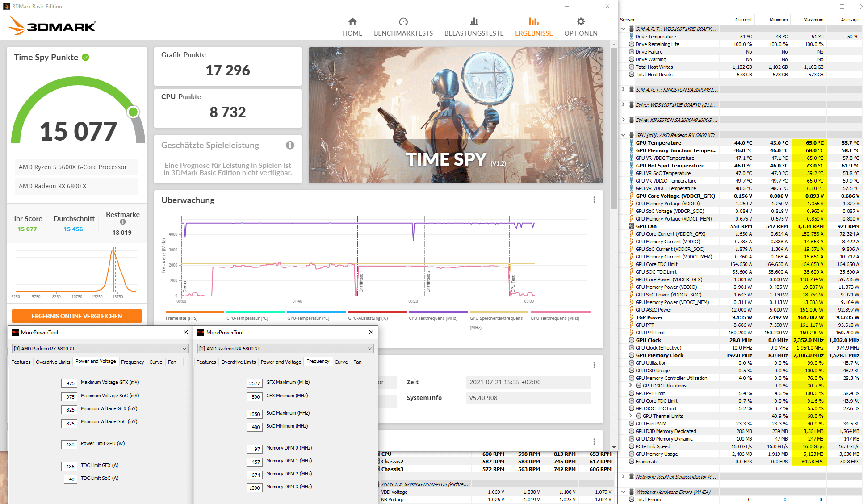This screenshot has width=863, height=504.
Task: Expand the GPU [#0] AMD Radeon RX 6800 XT tree
Action: pyautogui.click(x=624, y=134)
